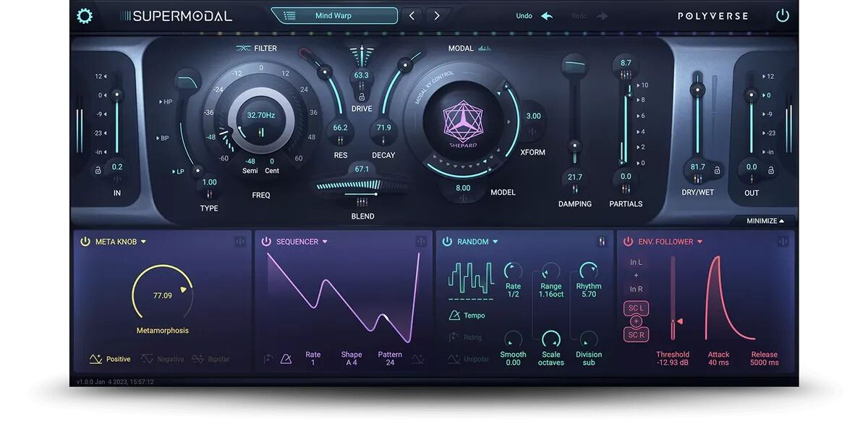Open settings with the gear icon
The height and width of the screenshot is (435, 868).
pyautogui.click(x=85, y=16)
